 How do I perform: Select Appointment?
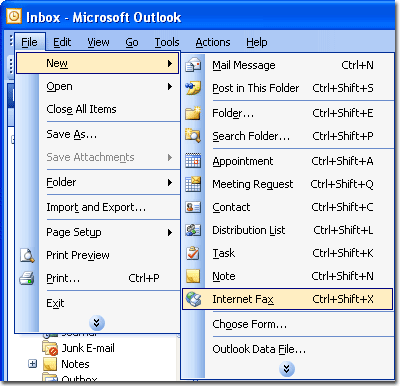(288, 161)
